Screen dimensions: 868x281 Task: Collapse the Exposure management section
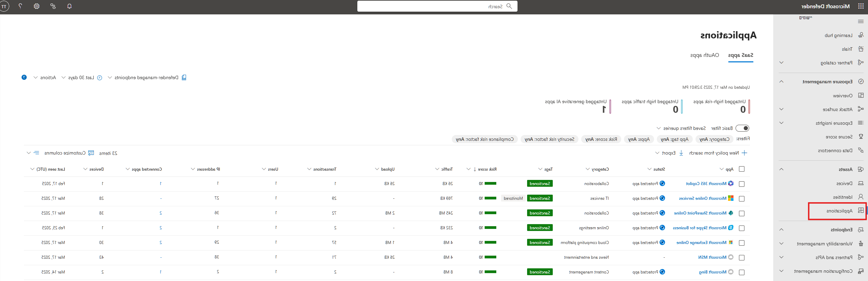(781, 82)
